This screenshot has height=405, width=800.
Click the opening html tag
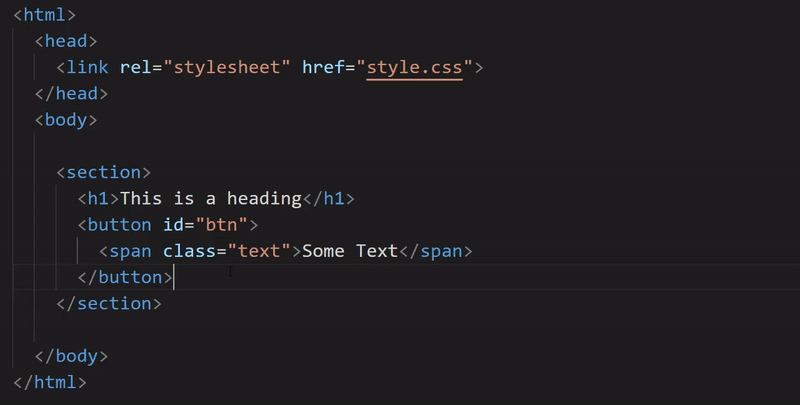pos(44,15)
